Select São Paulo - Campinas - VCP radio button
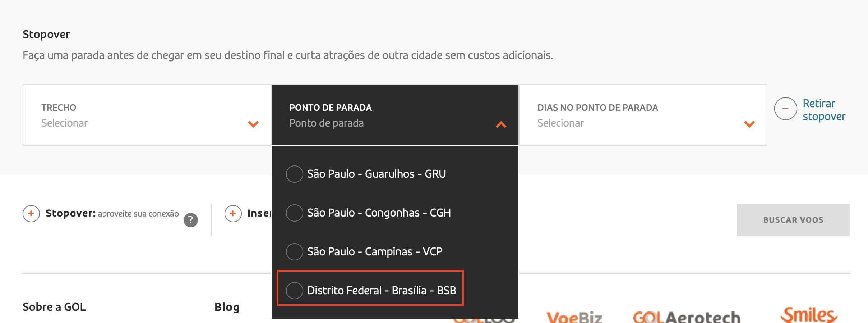This screenshot has width=868, height=323. 294,252
